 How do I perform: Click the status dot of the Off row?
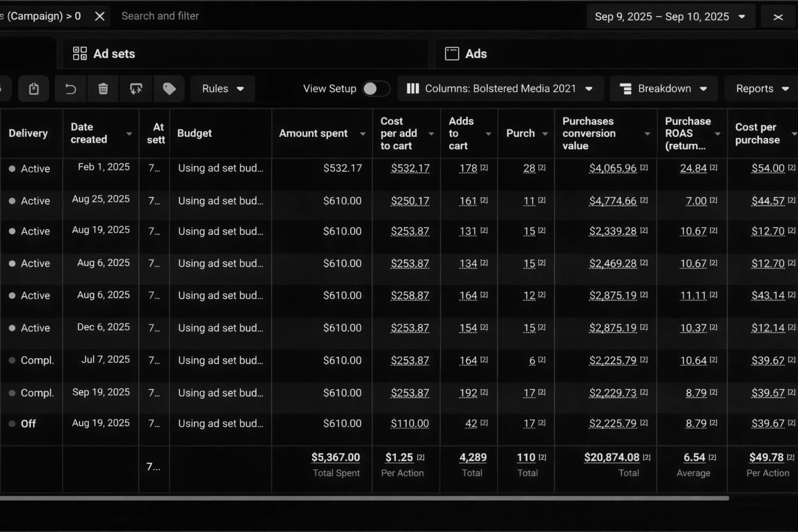tap(12, 424)
